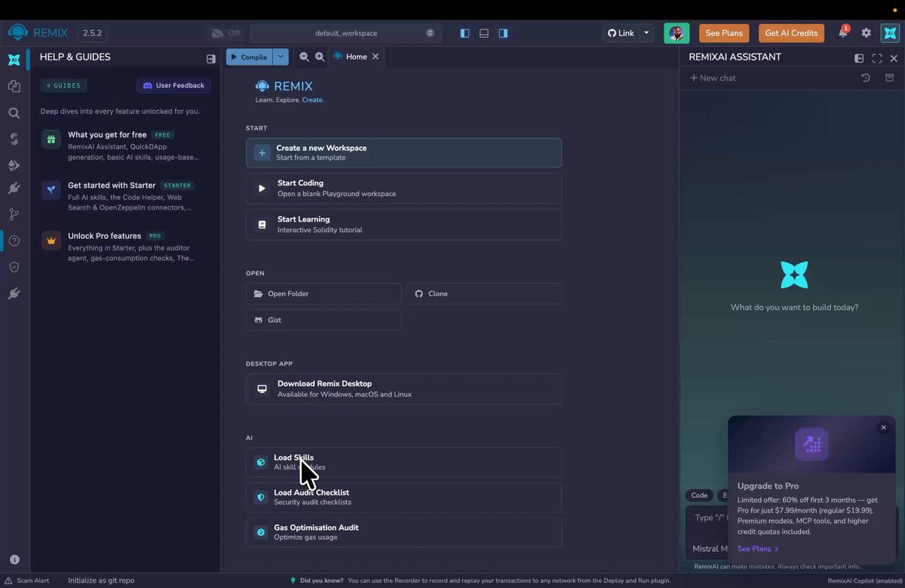The width and height of the screenshot is (905, 588).
Task: Open the settings gear icon in top bar
Action: coord(866,33)
